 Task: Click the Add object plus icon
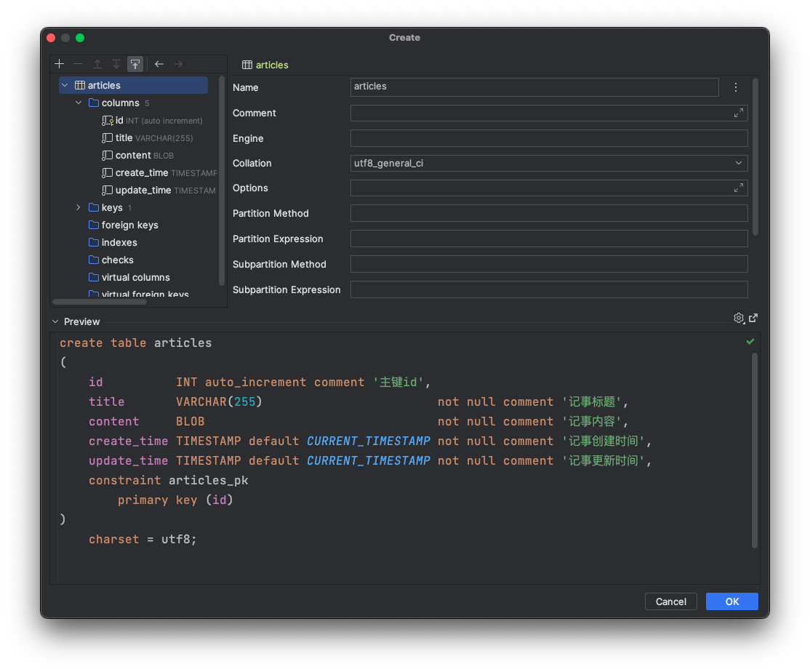pyautogui.click(x=60, y=64)
